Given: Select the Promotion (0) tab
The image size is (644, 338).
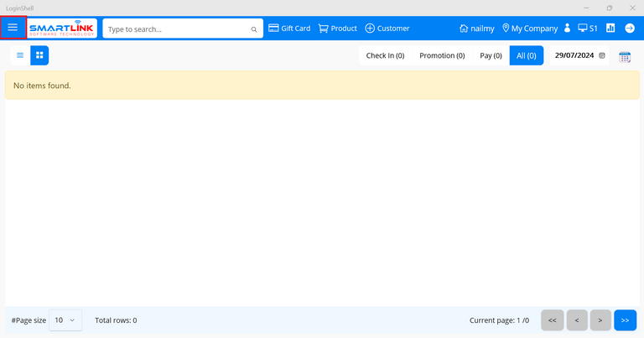Looking at the screenshot, I should 442,56.
